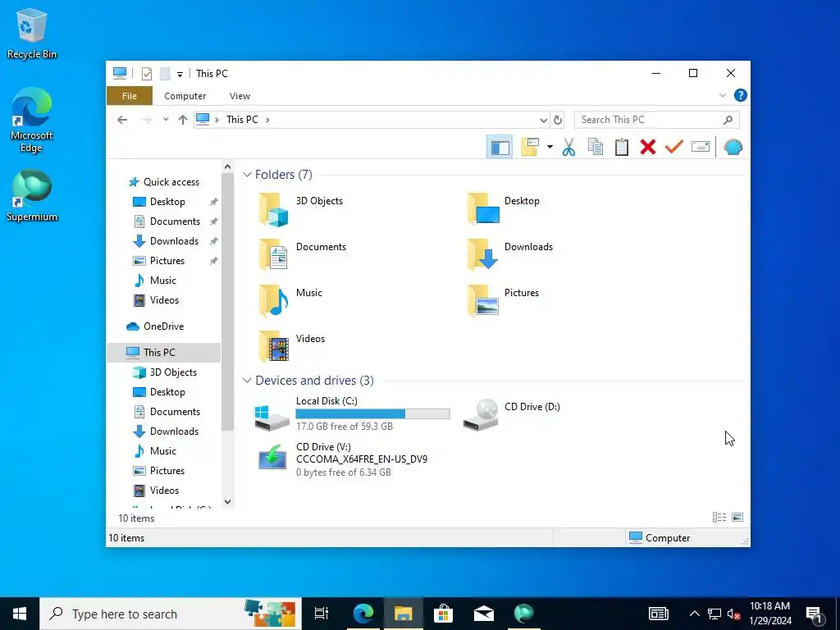Click the Cut scissors toolbar icon
The height and width of the screenshot is (630, 840).
[x=569, y=147]
